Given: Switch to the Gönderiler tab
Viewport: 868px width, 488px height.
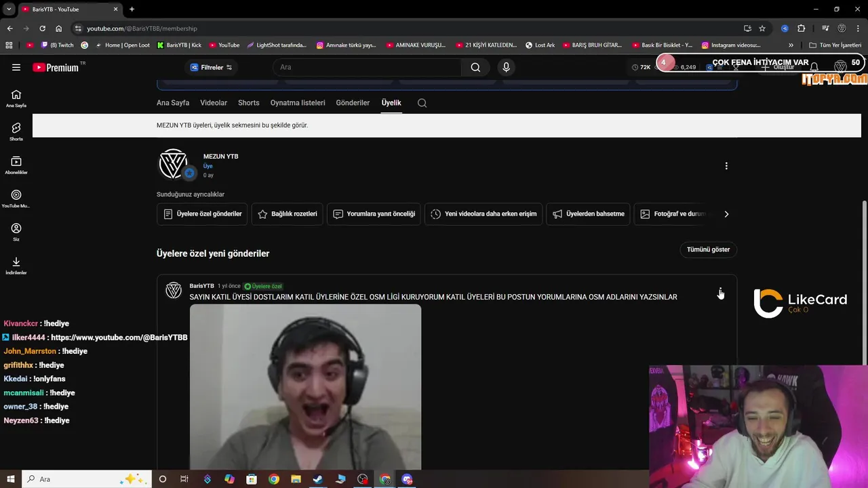Looking at the screenshot, I should [353, 103].
